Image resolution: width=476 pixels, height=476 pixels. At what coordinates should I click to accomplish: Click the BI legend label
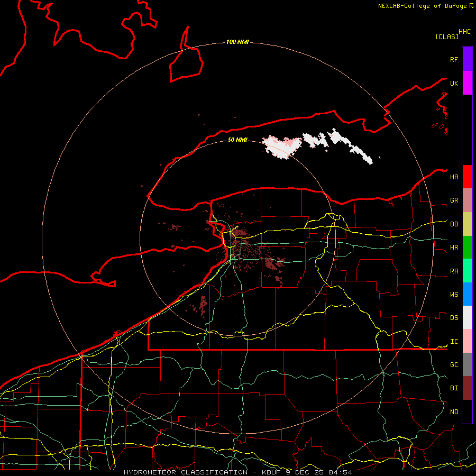pyautogui.click(x=454, y=388)
